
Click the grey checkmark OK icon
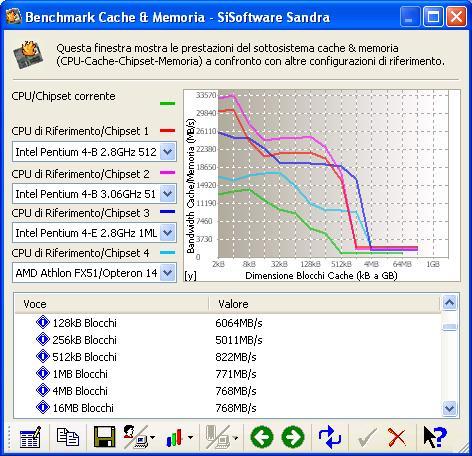367,437
